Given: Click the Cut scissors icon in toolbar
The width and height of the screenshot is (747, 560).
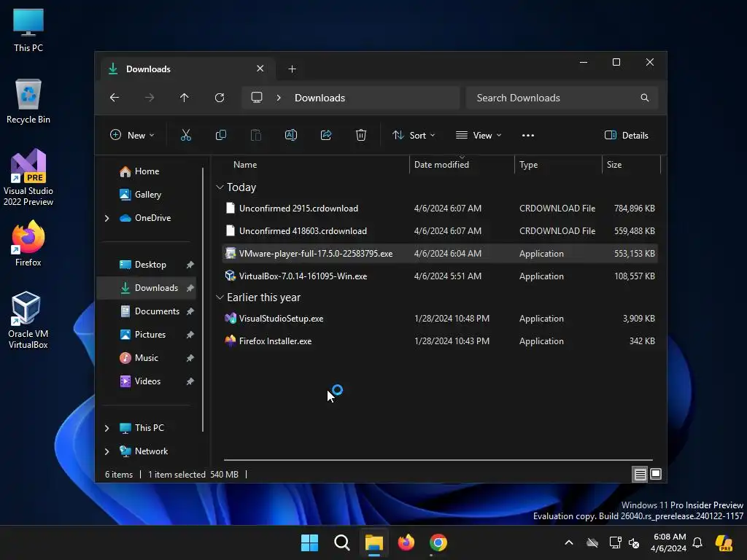Looking at the screenshot, I should click(186, 135).
